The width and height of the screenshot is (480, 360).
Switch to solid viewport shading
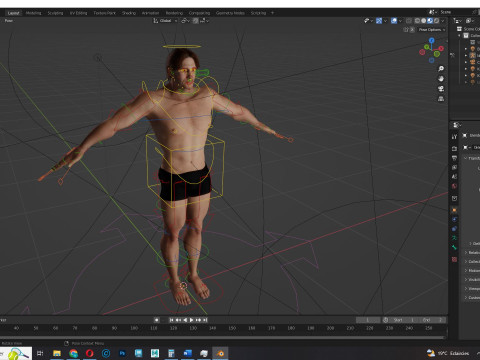[x=423, y=21]
